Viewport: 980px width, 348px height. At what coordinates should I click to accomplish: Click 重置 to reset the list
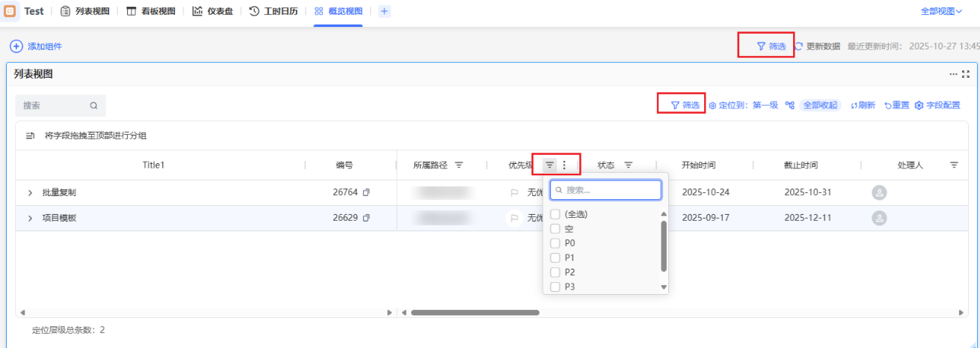(896, 106)
